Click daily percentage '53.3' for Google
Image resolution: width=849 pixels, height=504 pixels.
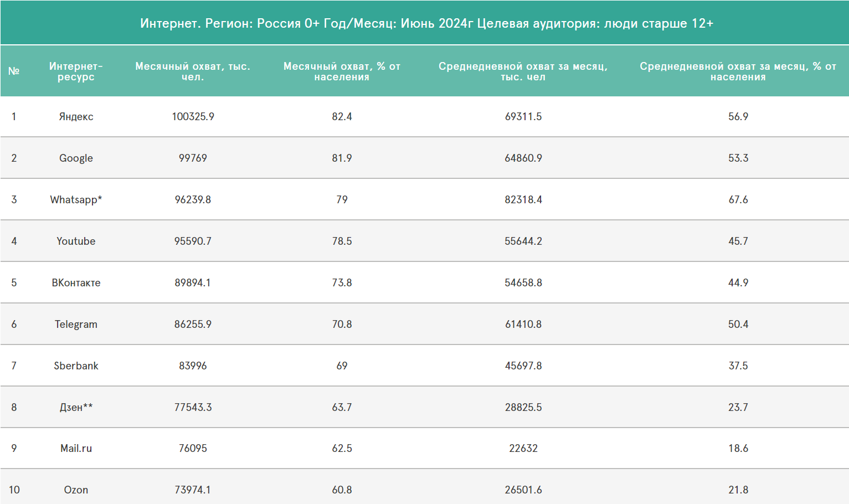738,158
